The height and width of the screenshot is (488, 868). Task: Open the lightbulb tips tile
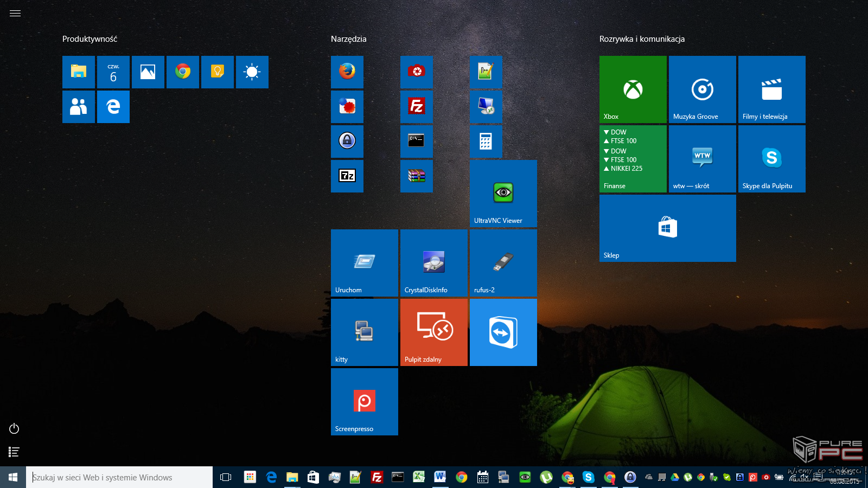pyautogui.click(x=218, y=72)
